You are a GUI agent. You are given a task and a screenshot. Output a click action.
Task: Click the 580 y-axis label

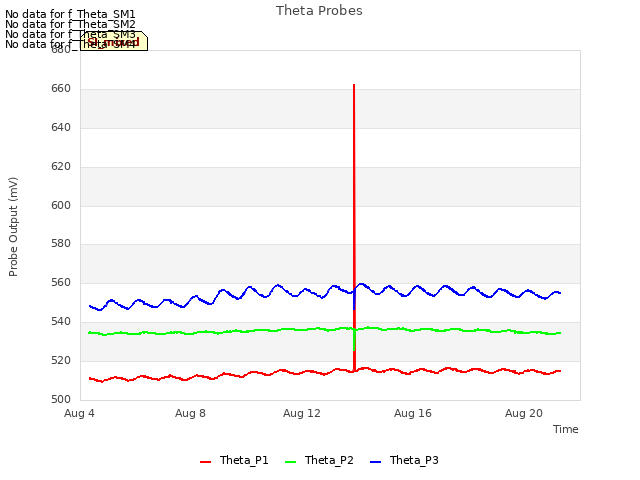pyautogui.click(x=61, y=243)
